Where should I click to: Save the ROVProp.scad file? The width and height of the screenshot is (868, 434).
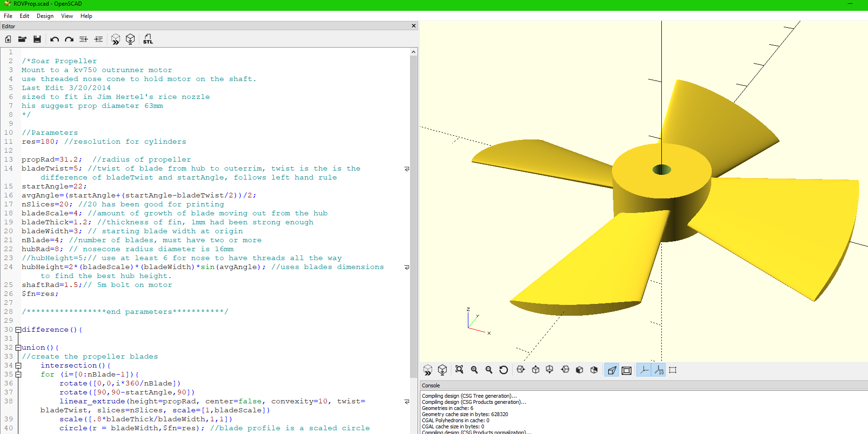coord(37,39)
